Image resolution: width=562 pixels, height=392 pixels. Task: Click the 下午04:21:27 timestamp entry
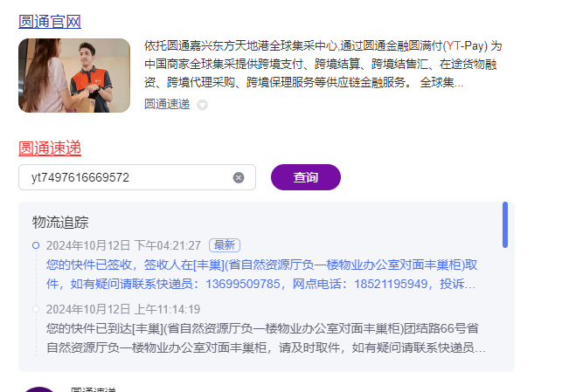click(123, 245)
